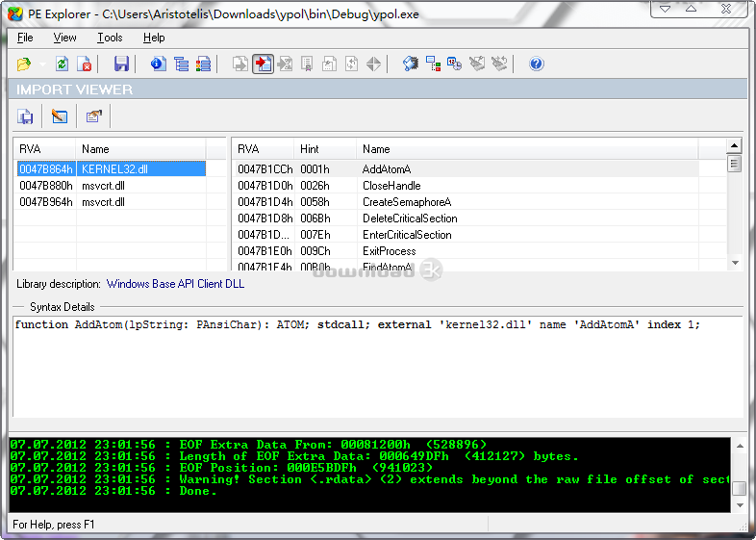
Task: Open the Tools menu
Action: pyautogui.click(x=110, y=38)
